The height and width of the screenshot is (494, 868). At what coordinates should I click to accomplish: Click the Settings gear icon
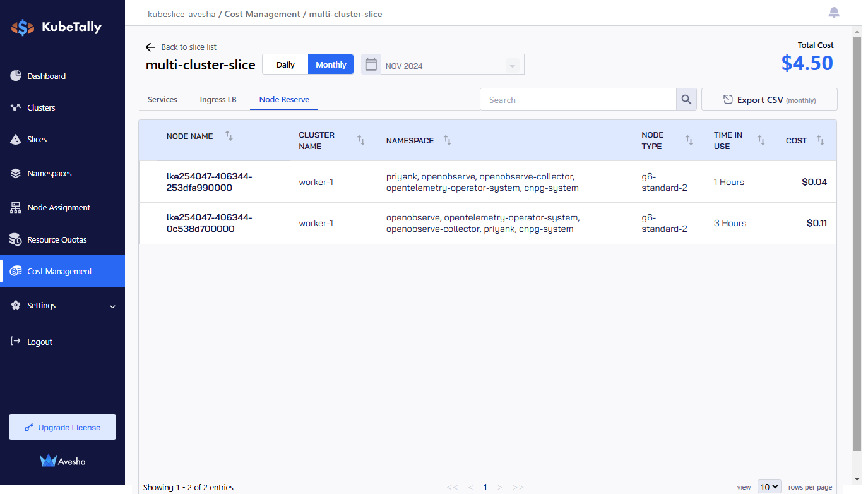coord(16,305)
